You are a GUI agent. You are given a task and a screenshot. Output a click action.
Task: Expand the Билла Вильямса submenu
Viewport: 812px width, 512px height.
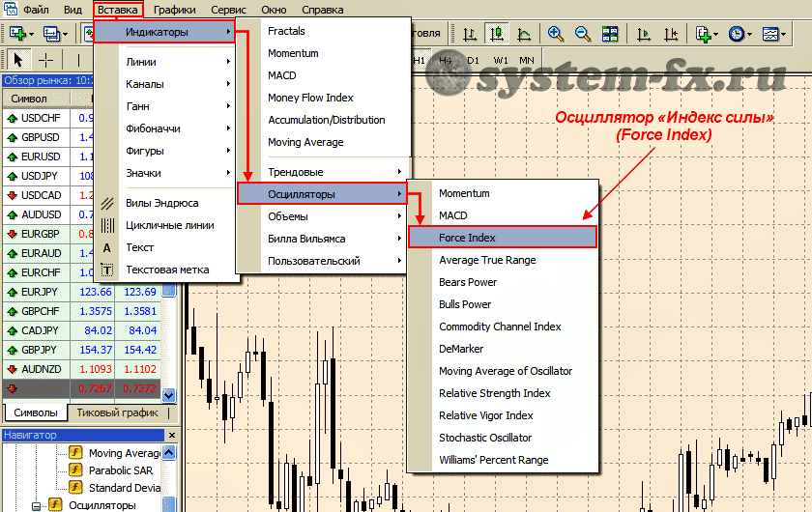(x=319, y=239)
